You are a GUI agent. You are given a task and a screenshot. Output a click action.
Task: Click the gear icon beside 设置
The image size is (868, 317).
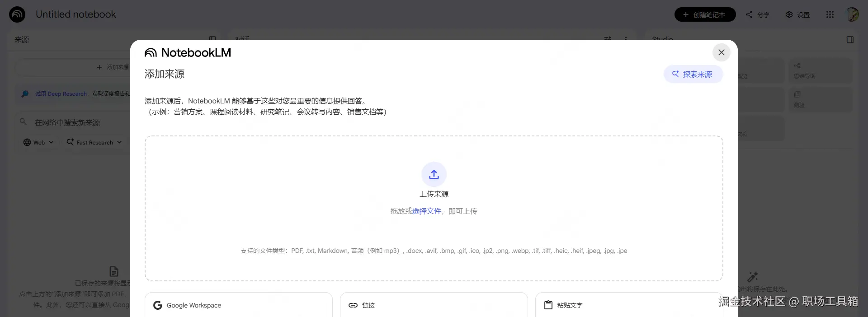[789, 14]
